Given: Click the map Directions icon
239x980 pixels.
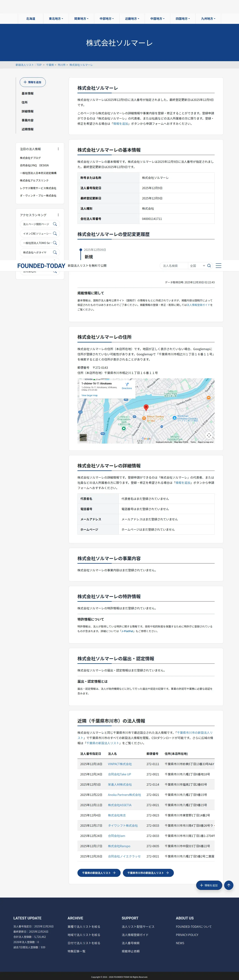Looking at the screenshot, I should (x=127, y=385).
